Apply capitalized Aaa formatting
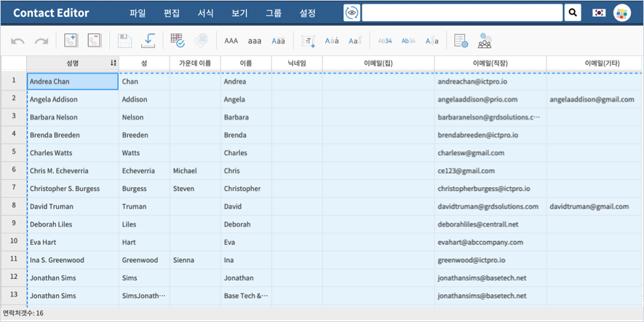The width and height of the screenshot is (644, 322). (x=279, y=41)
